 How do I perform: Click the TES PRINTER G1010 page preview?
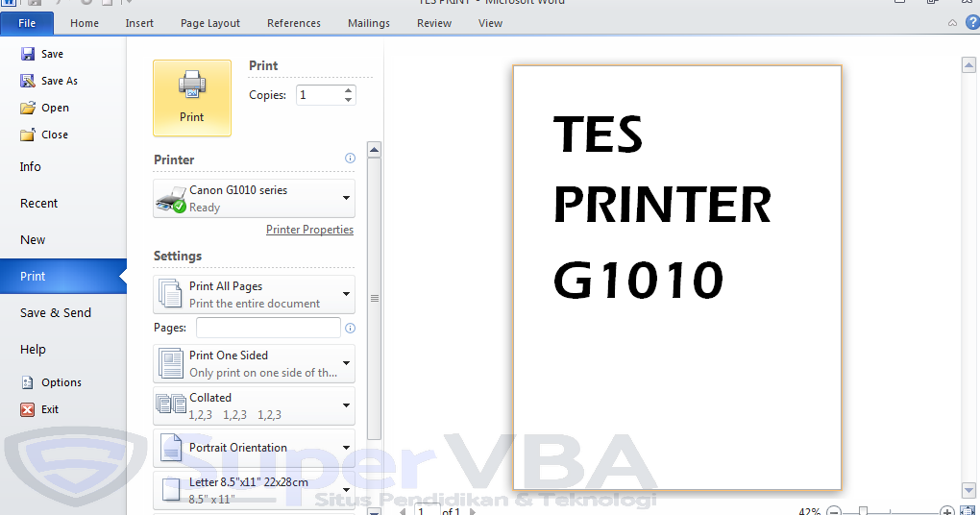pyautogui.click(x=677, y=278)
